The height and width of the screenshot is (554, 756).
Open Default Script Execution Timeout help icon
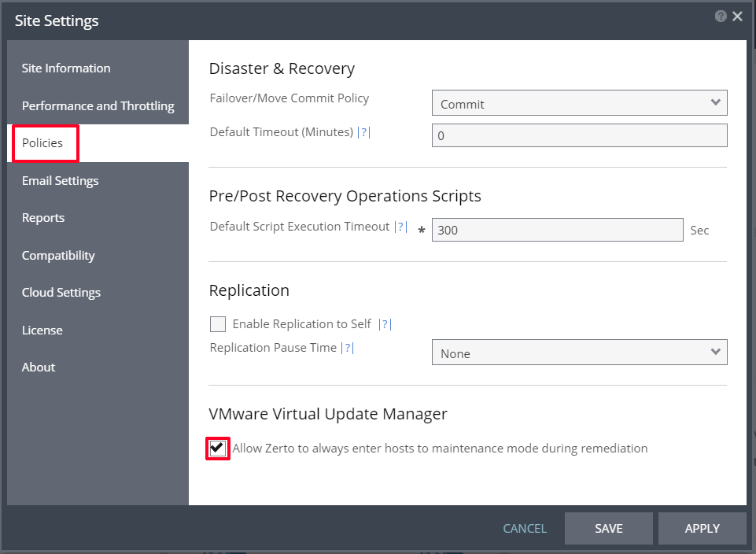400,227
